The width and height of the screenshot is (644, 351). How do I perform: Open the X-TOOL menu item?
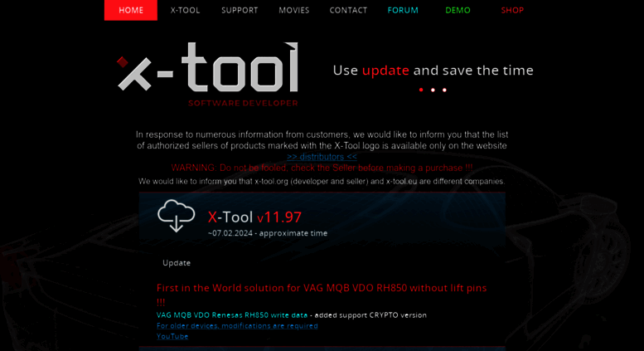tap(185, 10)
